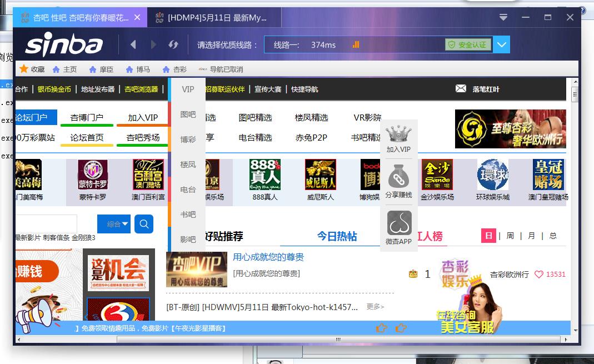Select 博彩 in the floating sidebar
594x364 pixels.
coord(188,139)
